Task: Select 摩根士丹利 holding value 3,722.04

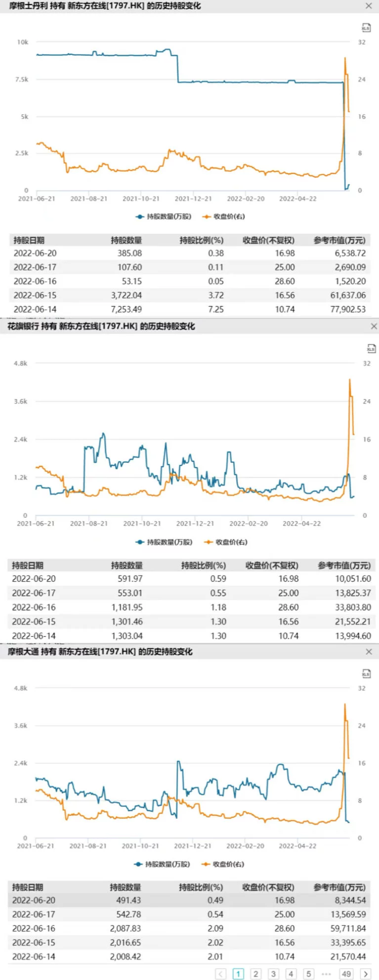Action: tap(126, 295)
